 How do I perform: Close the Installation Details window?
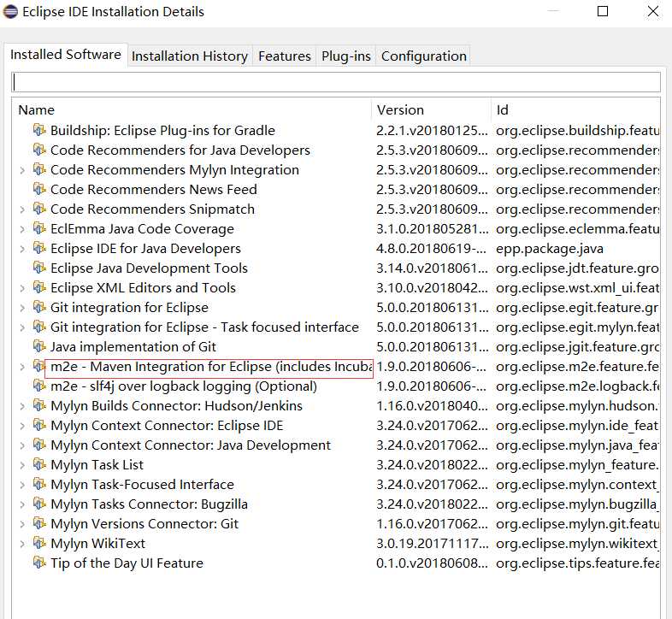tap(653, 12)
